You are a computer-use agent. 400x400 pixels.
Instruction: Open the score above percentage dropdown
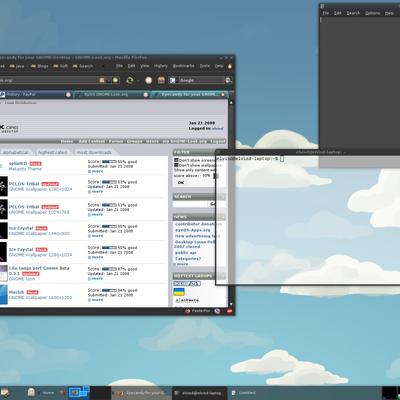215,175
